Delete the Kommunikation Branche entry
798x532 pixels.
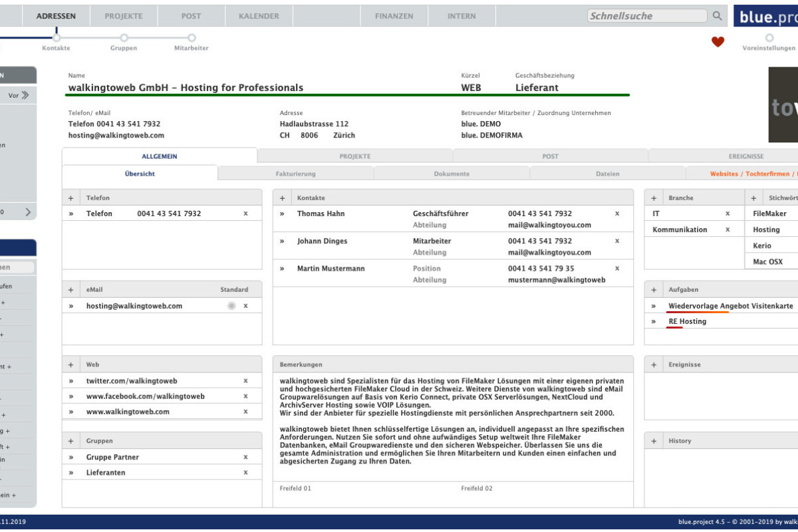(x=728, y=229)
